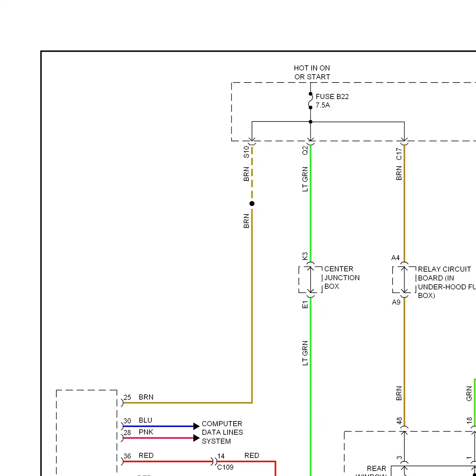
Task: Select the Q2 connector label
Action: click(x=305, y=150)
